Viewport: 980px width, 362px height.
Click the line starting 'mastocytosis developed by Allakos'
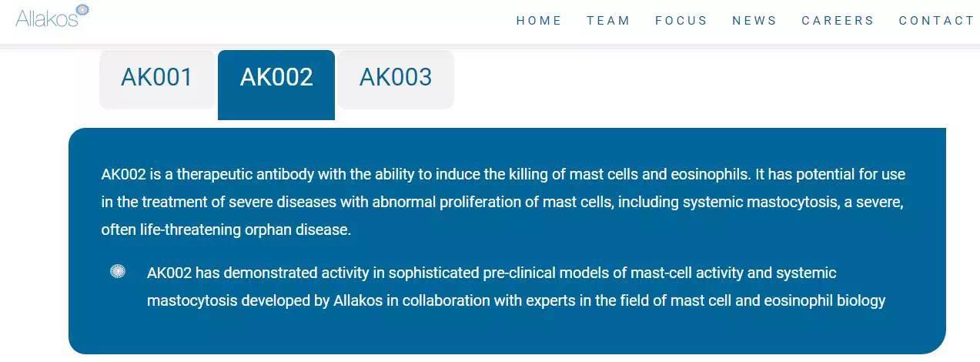coord(517,300)
